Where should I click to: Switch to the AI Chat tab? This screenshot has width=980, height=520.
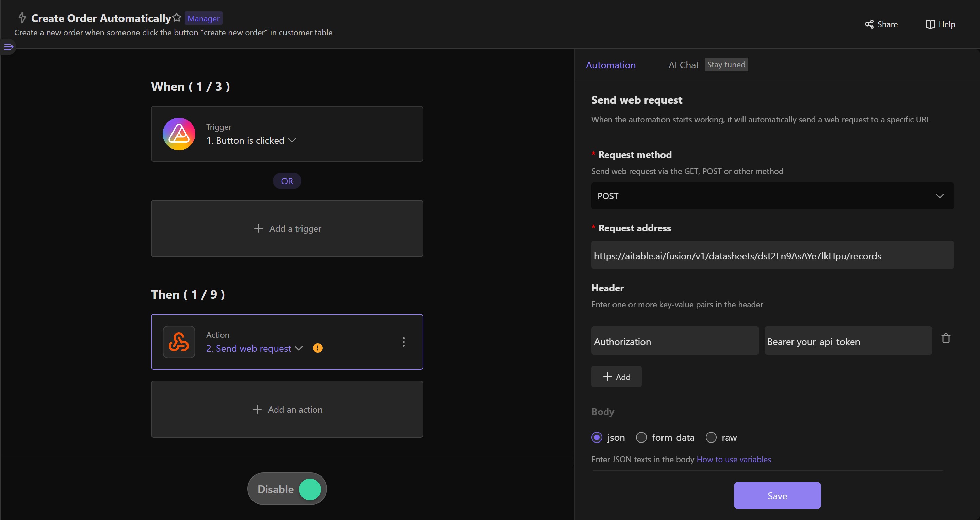pos(683,64)
